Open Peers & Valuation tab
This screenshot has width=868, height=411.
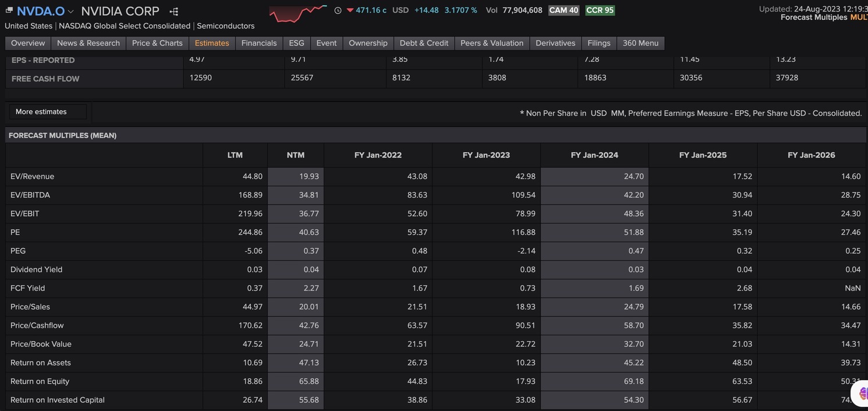(x=492, y=43)
